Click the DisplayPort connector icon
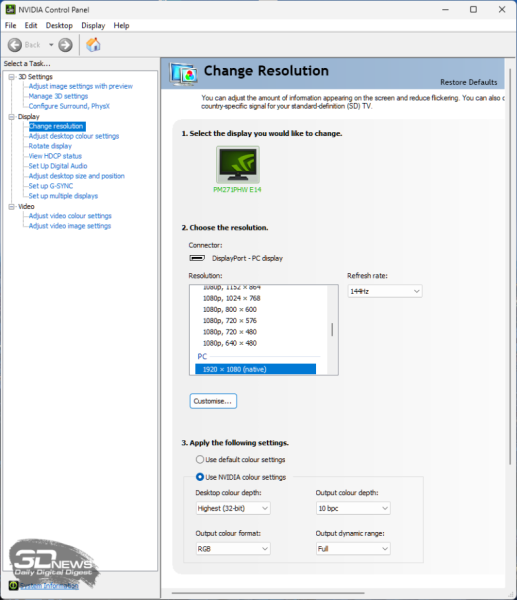 click(x=197, y=258)
